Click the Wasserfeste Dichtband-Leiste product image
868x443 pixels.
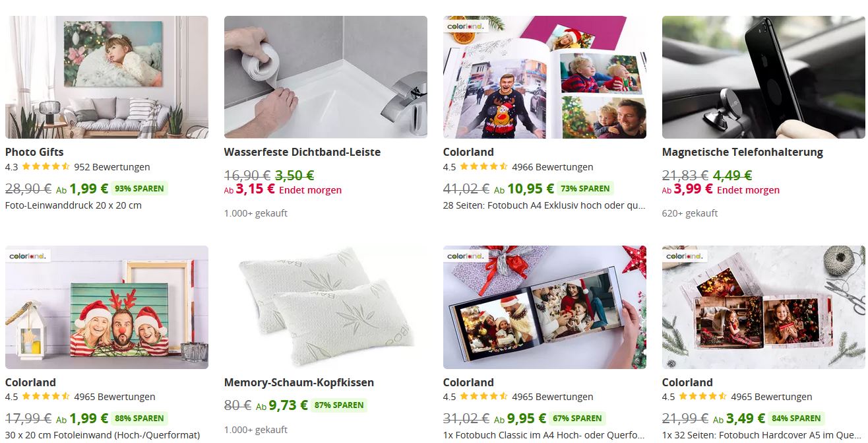click(x=326, y=77)
